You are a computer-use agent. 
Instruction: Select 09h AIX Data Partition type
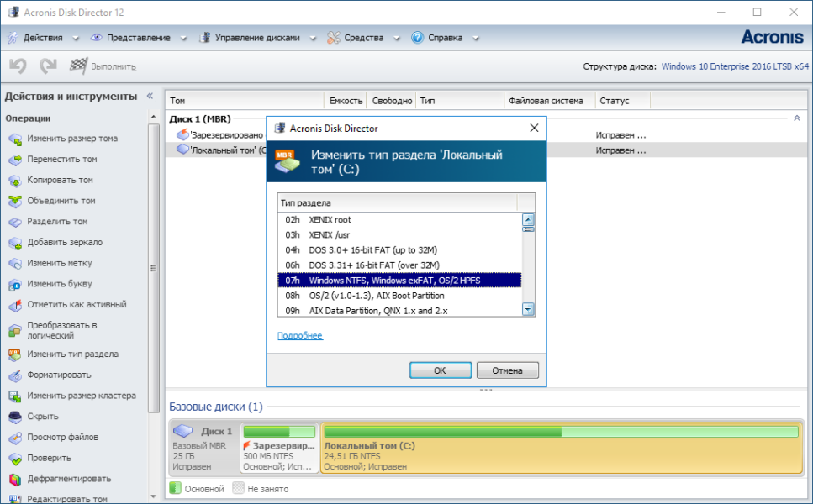[399, 310]
